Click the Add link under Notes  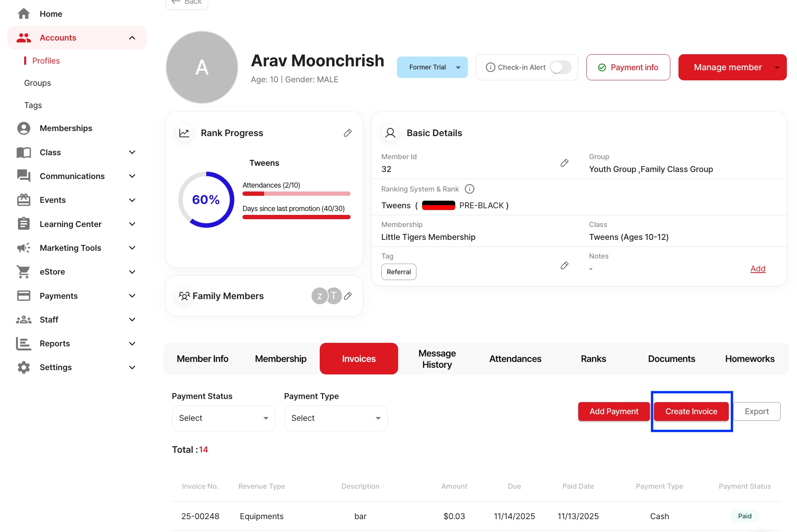pyautogui.click(x=758, y=269)
